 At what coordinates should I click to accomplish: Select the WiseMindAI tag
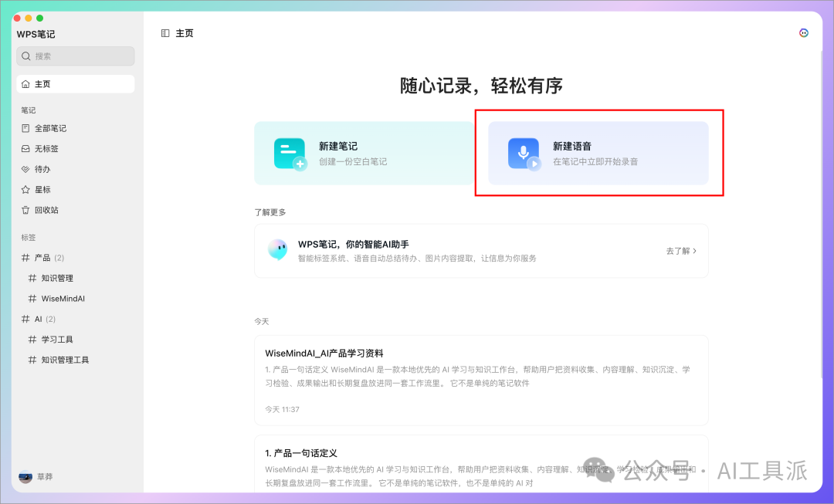(x=76, y=299)
